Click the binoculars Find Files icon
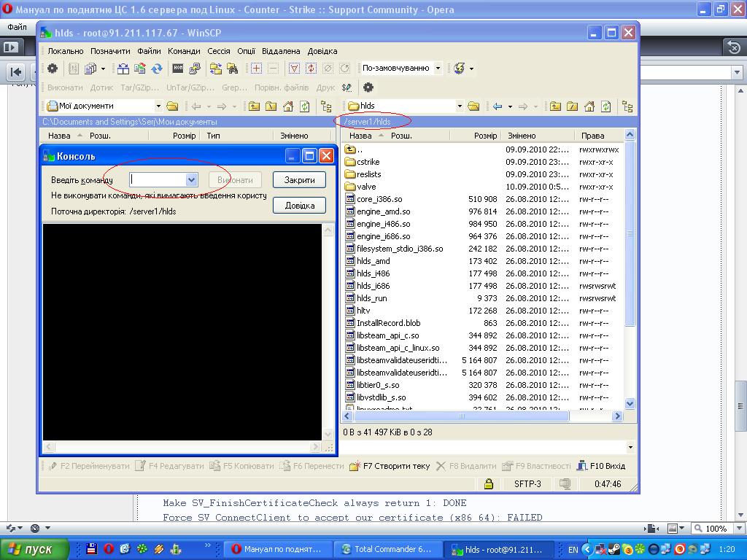The width and height of the screenshot is (747, 560). [x=232, y=69]
